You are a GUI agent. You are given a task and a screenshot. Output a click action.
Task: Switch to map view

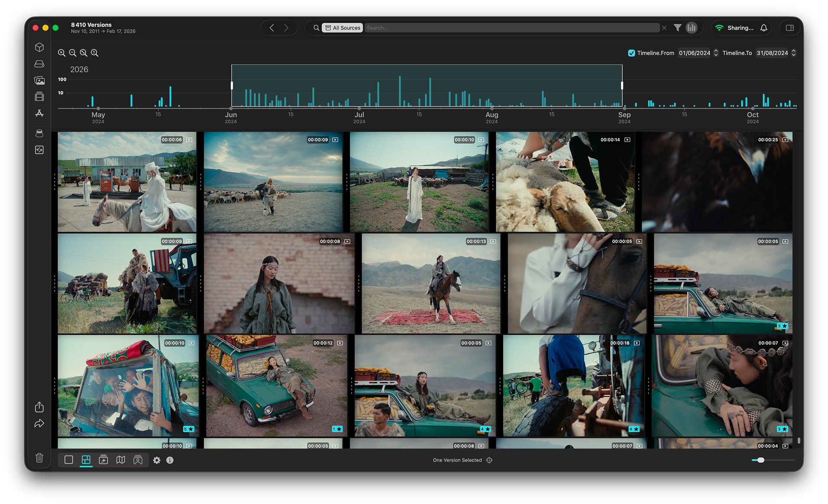(x=121, y=460)
